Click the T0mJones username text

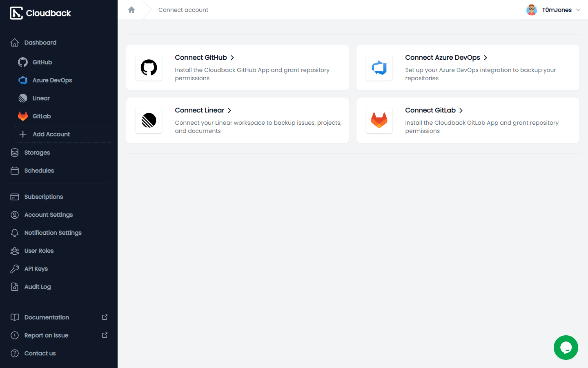[x=557, y=10]
